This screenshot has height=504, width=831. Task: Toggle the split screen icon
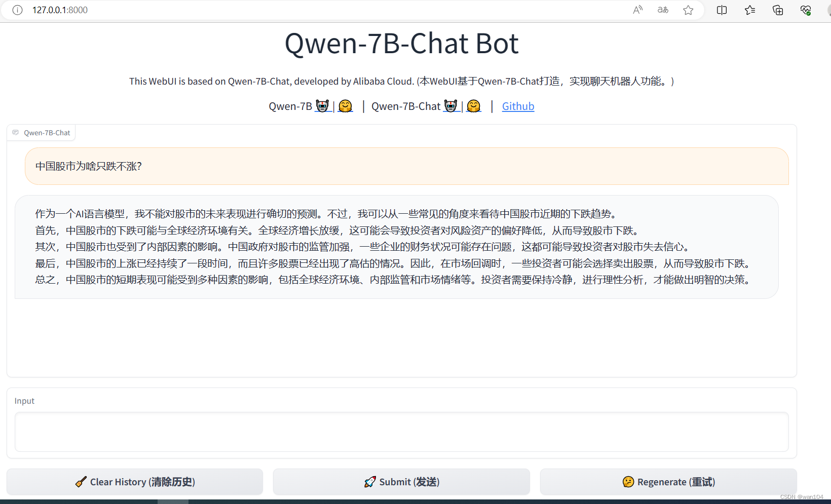(722, 10)
